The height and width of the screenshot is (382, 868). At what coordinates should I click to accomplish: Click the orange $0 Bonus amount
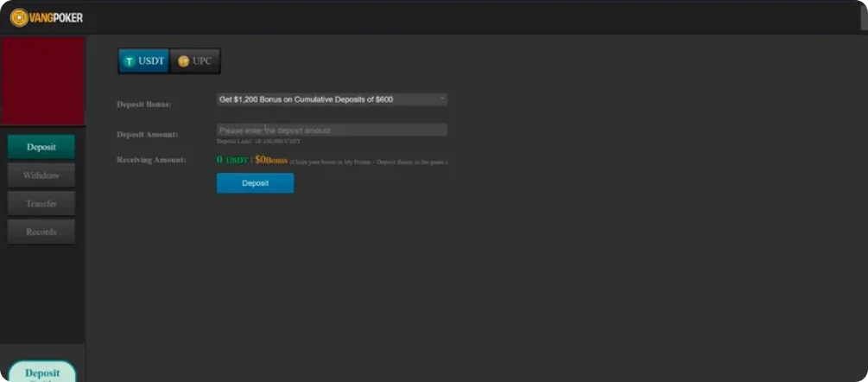tap(270, 160)
